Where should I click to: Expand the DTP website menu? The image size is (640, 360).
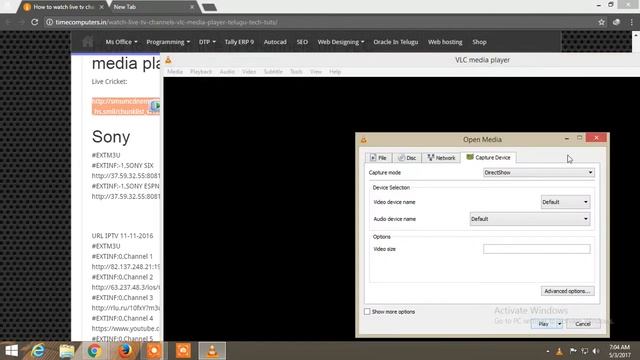pos(207,42)
